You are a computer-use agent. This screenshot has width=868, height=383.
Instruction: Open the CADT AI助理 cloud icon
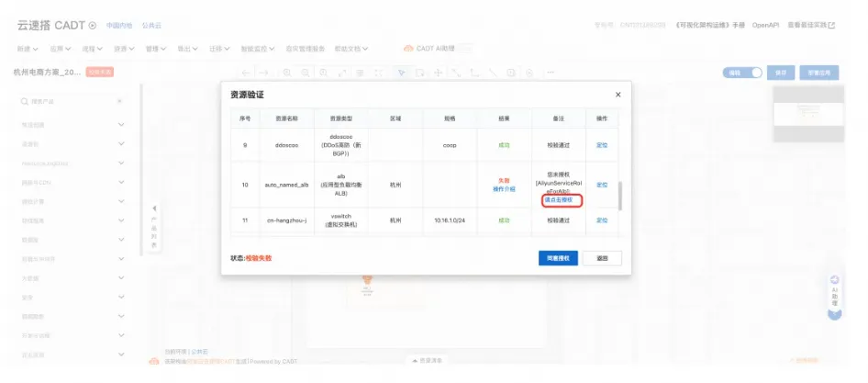[408, 49]
